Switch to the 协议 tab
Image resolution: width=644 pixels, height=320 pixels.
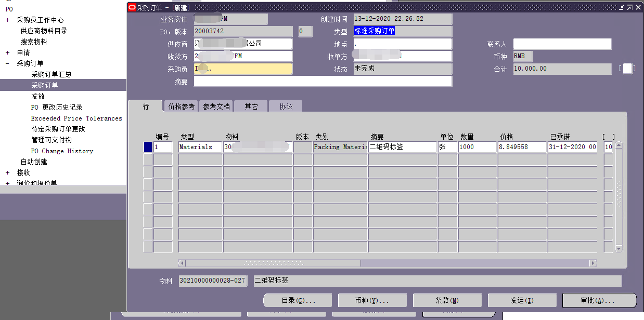[285, 105]
